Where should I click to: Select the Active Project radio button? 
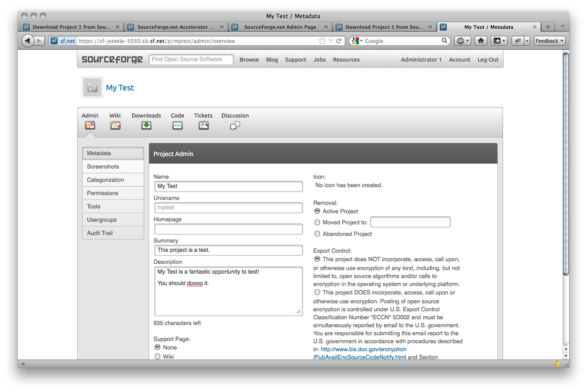click(x=317, y=211)
